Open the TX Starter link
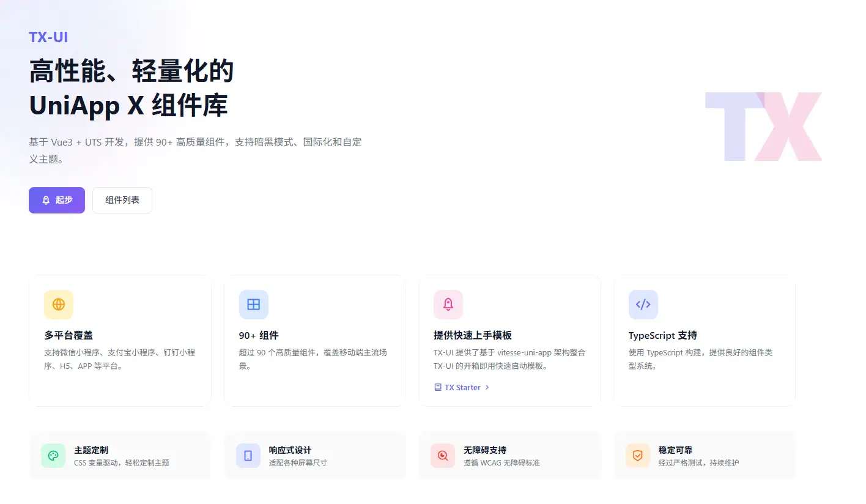The image size is (866, 504). pyautogui.click(x=462, y=387)
